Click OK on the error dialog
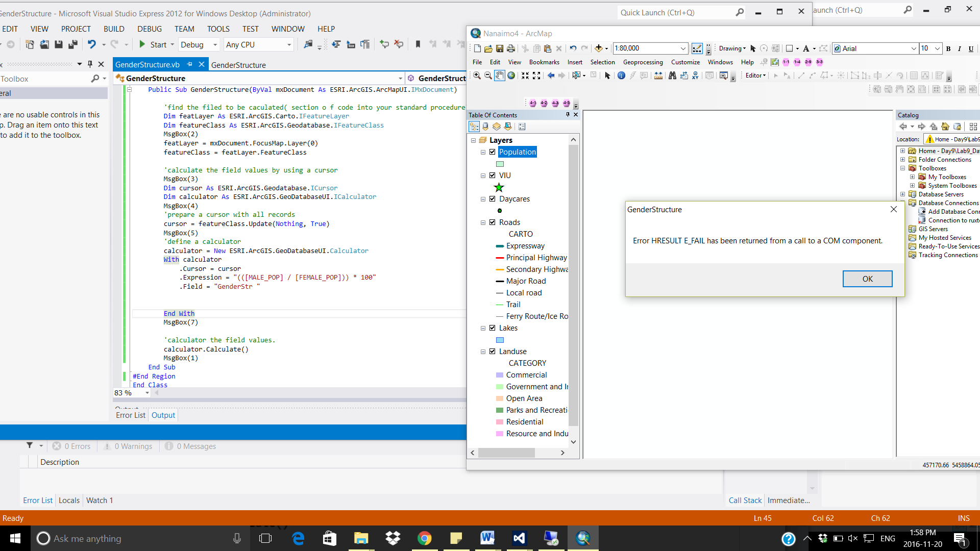Image resolution: width=980 pixels, height=551 pixels. [867, 279]
